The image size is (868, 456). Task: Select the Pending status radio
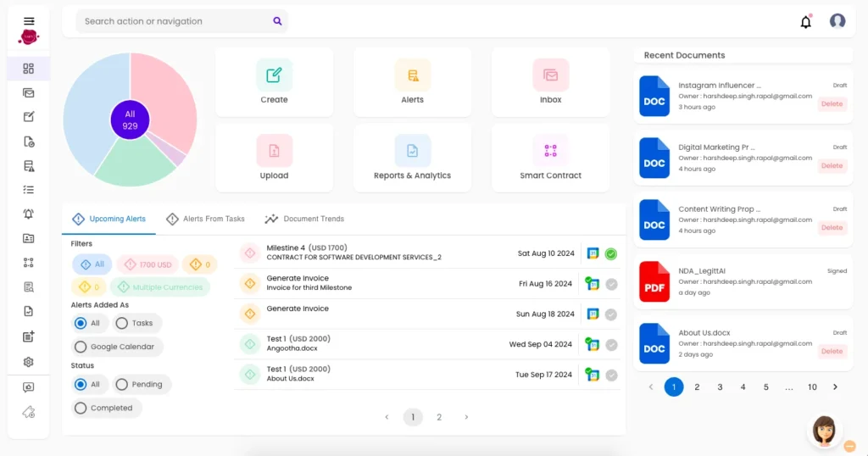click(122, 384)
